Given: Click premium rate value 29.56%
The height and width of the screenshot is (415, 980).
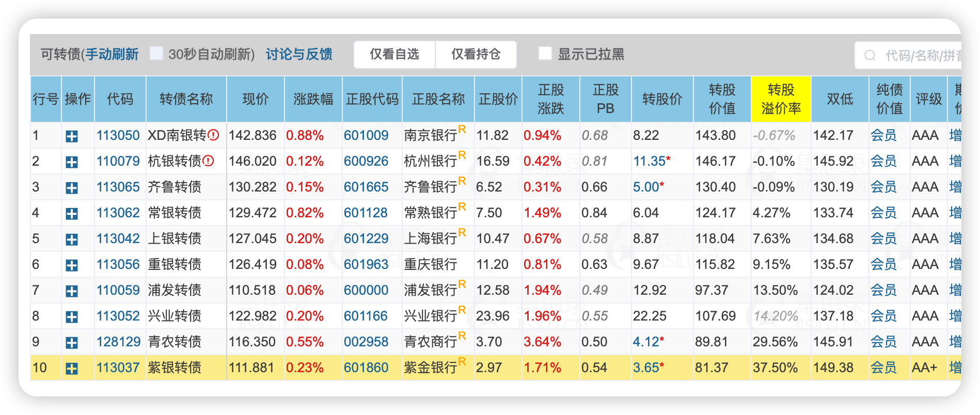Looking at the screenshot, I should click(775, 342).
